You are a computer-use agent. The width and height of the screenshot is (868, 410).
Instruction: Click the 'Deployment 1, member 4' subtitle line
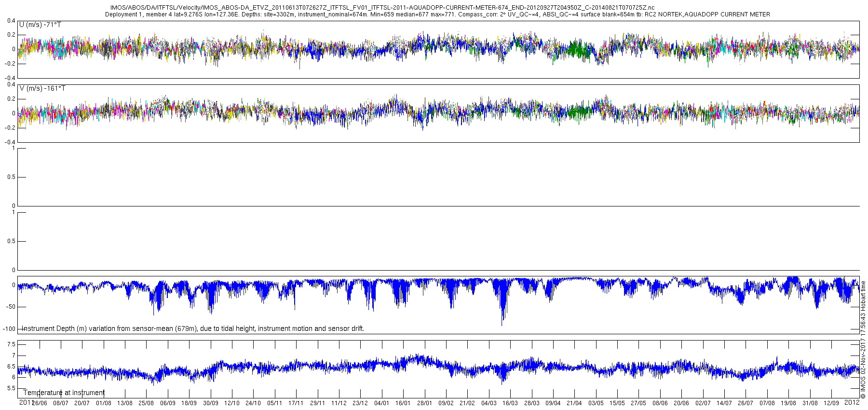(x=437, y=14)
